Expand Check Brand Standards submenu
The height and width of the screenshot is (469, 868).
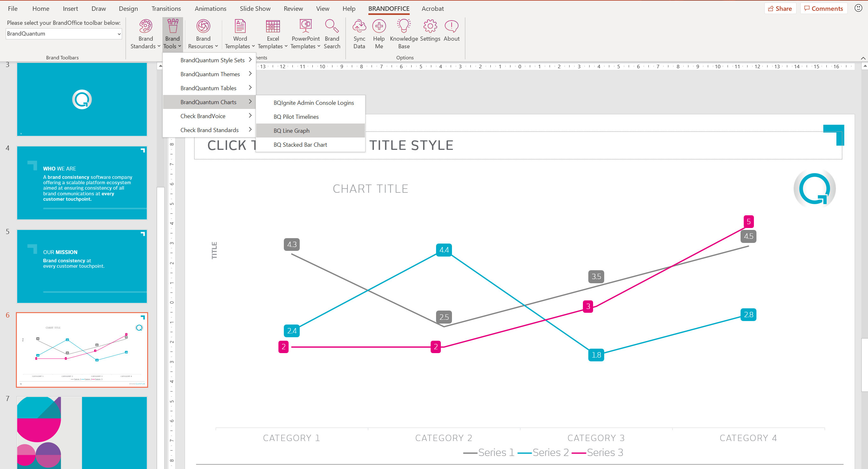pyautogui.click(x=209, y=130)
